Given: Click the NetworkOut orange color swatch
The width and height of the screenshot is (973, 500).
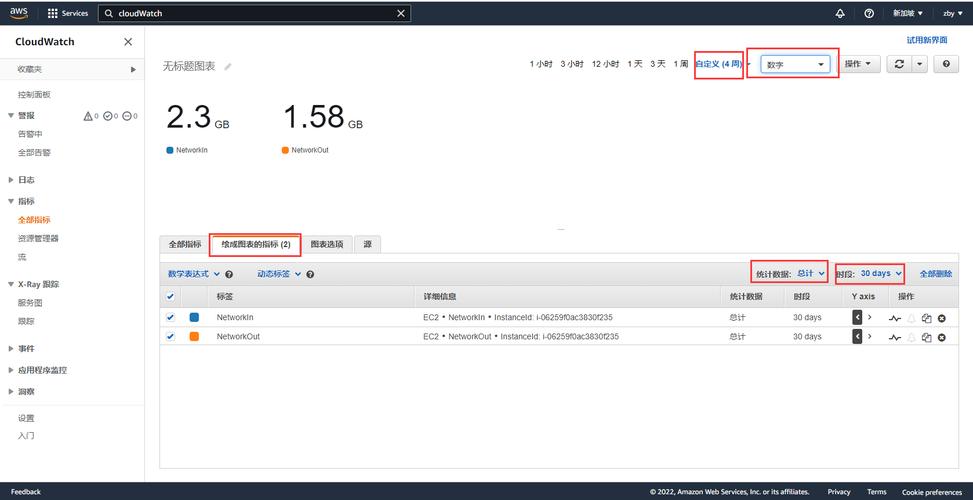Looking at the screenshot, I should click(194, 336).
